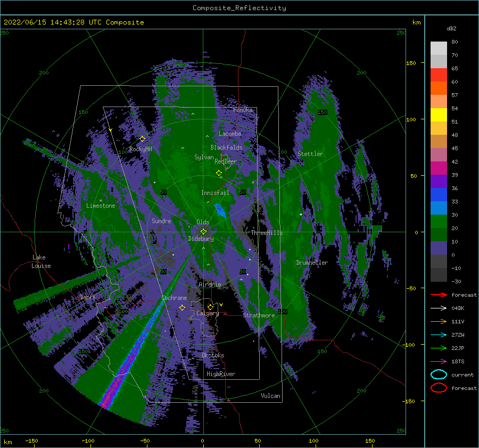The height and width of the screenshot is (448, 479).
Task: Click the Lake Louise label
Action: tap(41, 262)
